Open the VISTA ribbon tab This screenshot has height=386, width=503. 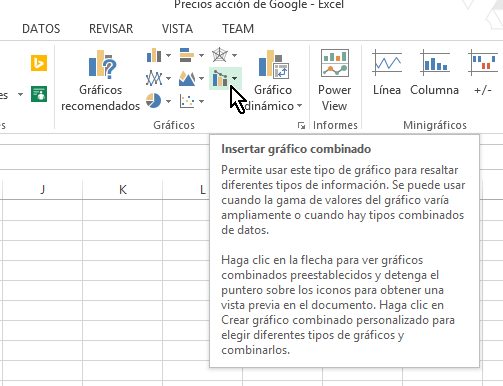pyautogui.click(x=177, y=29)
